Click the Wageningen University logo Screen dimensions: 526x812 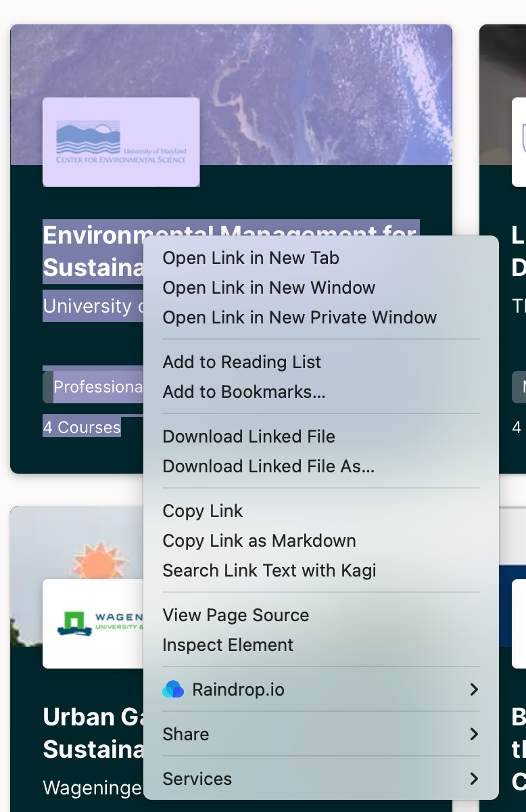click(93, 623)
